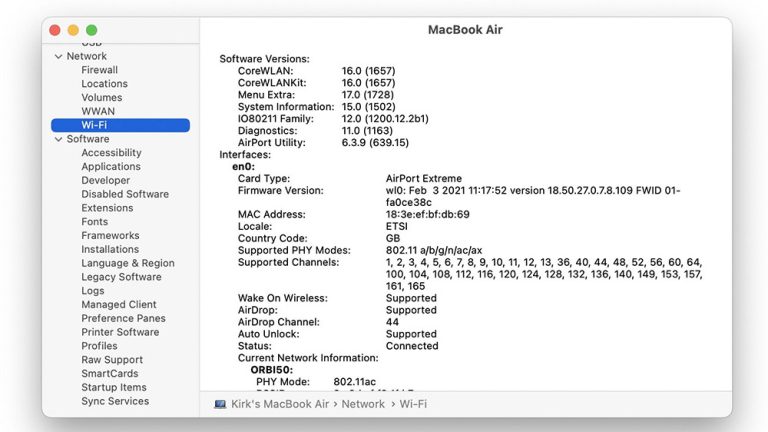Show Applications in the sidebar
The height and width of the screenshot is (432, 768).
click(111, 167)
